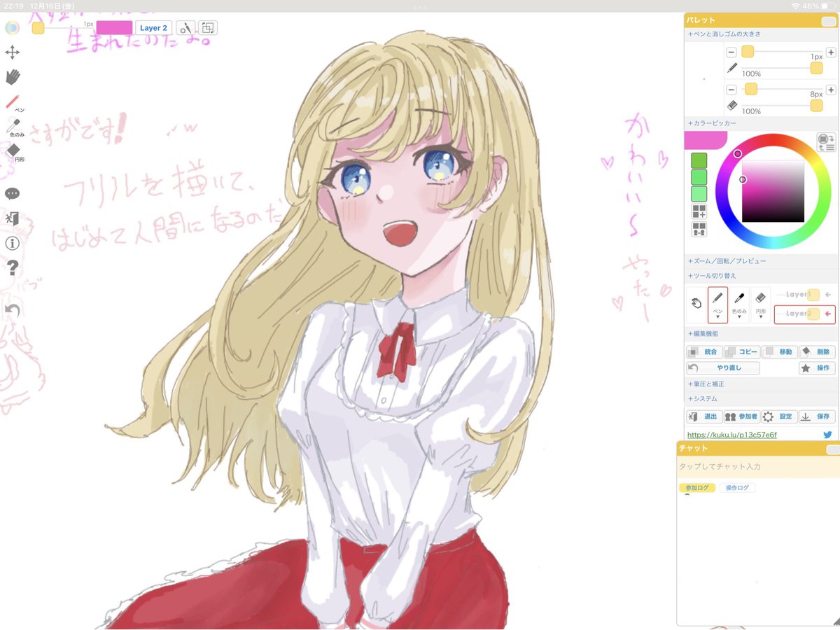Click the hand tool in the tool switch panel
This screenshot has height=630, width=840.
coord(696,304)
